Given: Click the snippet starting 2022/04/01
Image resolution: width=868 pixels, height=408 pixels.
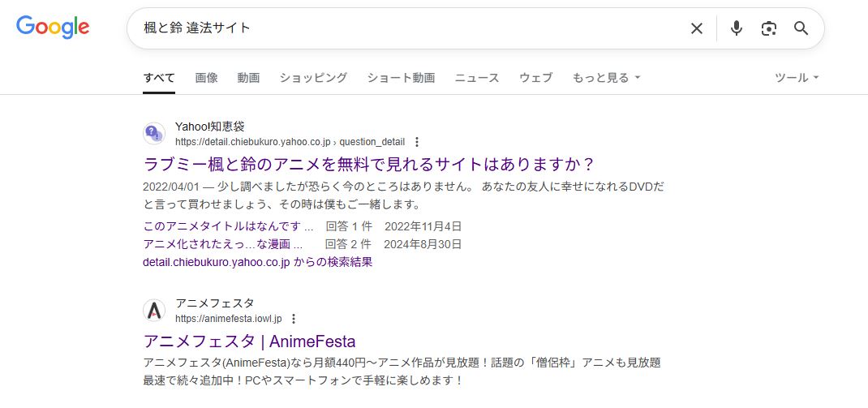Looking at the screenshot, I should click(403, 195).
